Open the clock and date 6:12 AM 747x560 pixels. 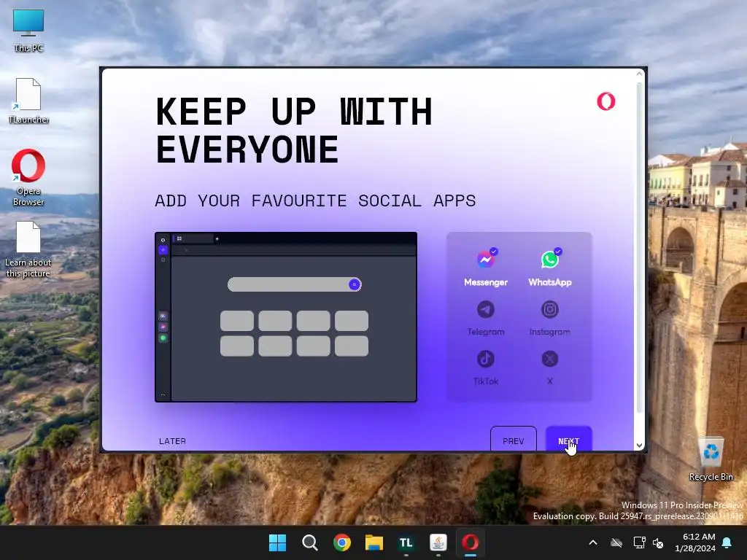(x=695, y=542)
